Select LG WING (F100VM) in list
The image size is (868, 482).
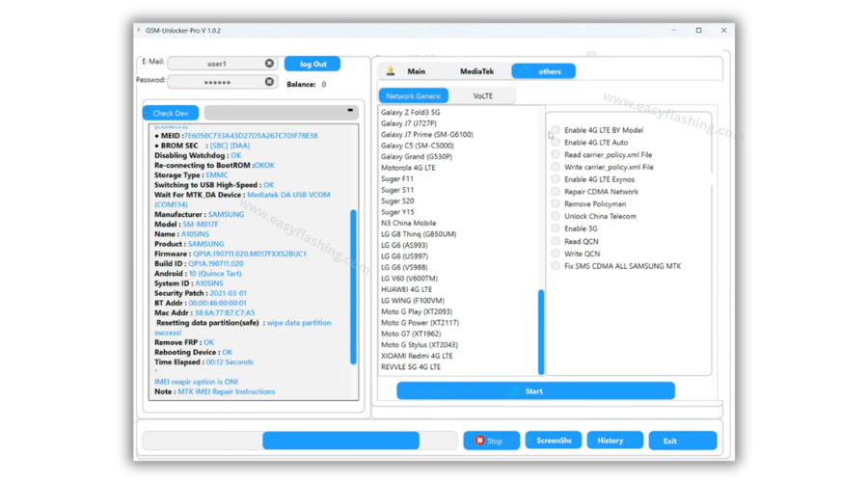[413, 301]
